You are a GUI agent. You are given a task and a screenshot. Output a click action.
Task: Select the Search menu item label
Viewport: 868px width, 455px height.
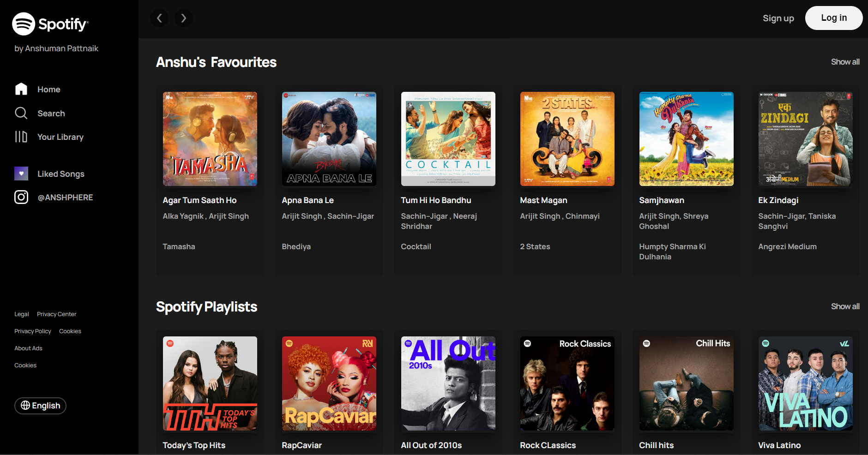(x=51, y=114)
